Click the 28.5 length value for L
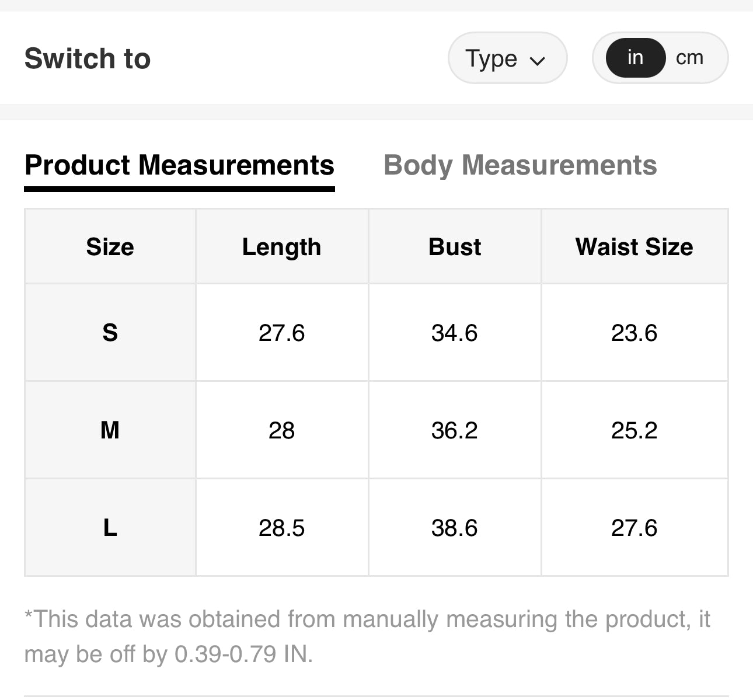 281,528
